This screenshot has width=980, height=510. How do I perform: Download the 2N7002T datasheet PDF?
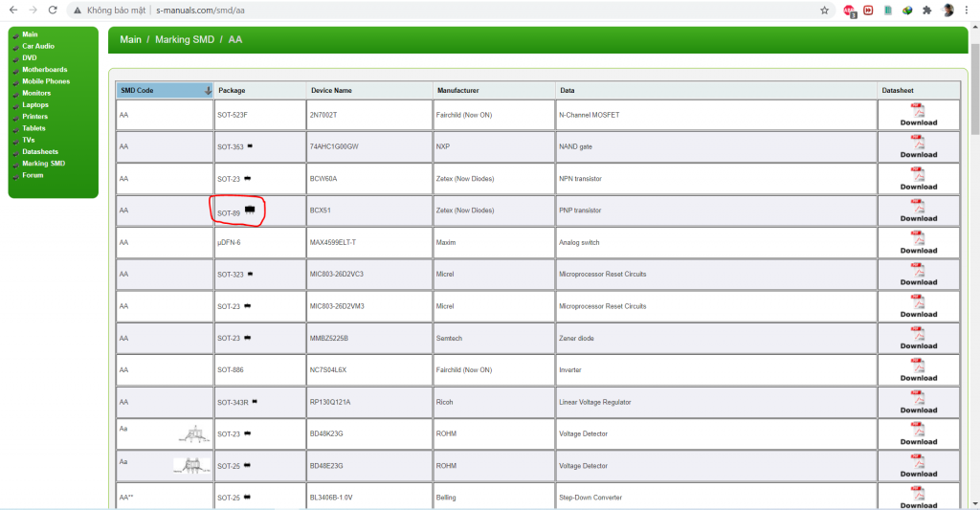[x=918, y=115]
